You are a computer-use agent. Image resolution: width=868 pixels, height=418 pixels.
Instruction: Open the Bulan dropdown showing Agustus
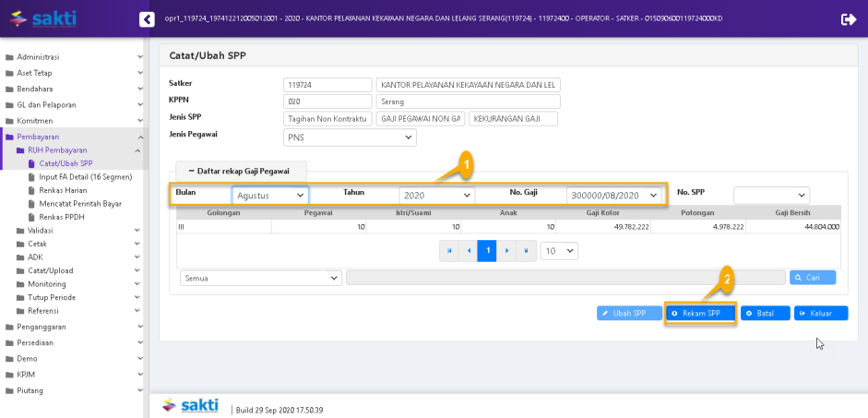click(270, 196)
